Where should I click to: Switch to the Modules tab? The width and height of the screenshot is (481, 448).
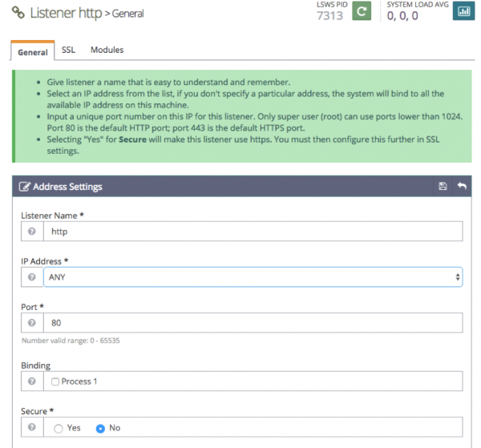point(107,50)
